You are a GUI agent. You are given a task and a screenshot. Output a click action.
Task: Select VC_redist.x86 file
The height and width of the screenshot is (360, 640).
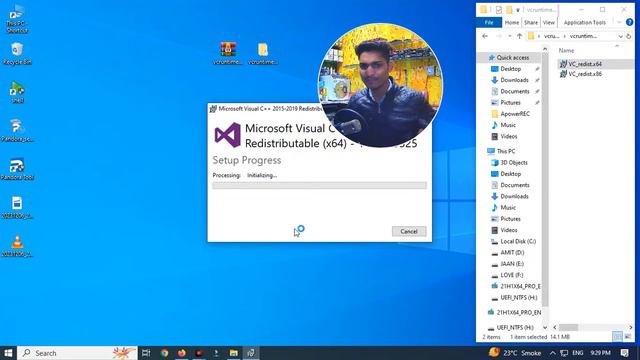coord(585,74)
